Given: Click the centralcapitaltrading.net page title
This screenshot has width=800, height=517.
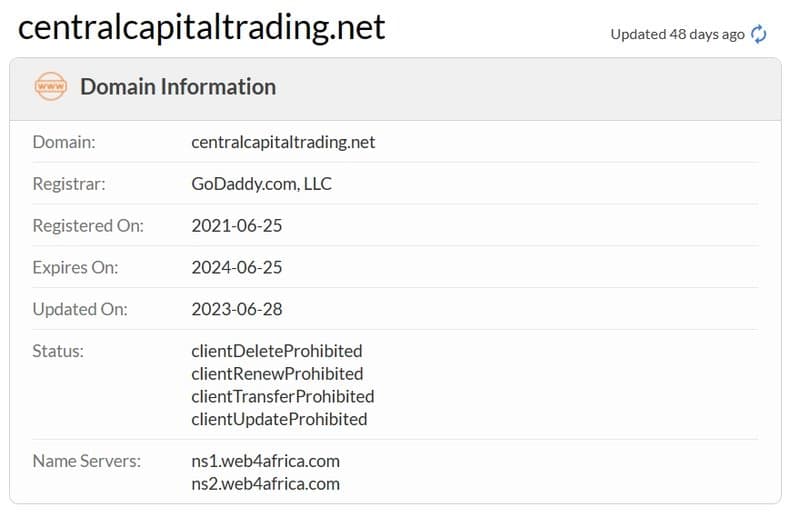Looking at the screenshot, I should pyautogui.click(x=202, y=27).
